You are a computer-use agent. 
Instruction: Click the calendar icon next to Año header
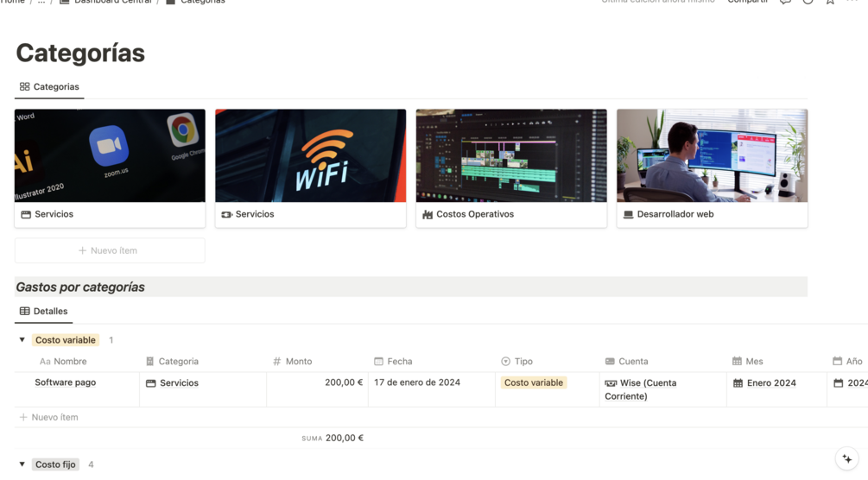[x=838, y=362]
